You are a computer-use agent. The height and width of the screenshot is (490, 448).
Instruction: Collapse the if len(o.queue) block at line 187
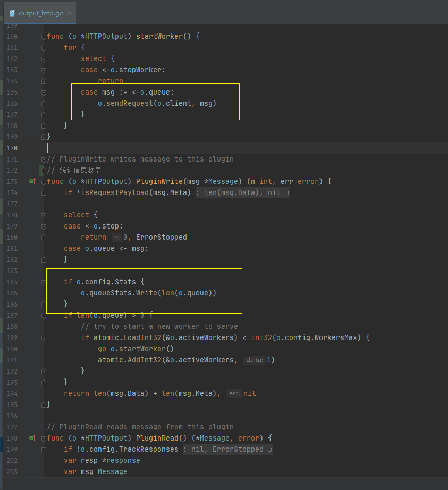tap(44, 316)
